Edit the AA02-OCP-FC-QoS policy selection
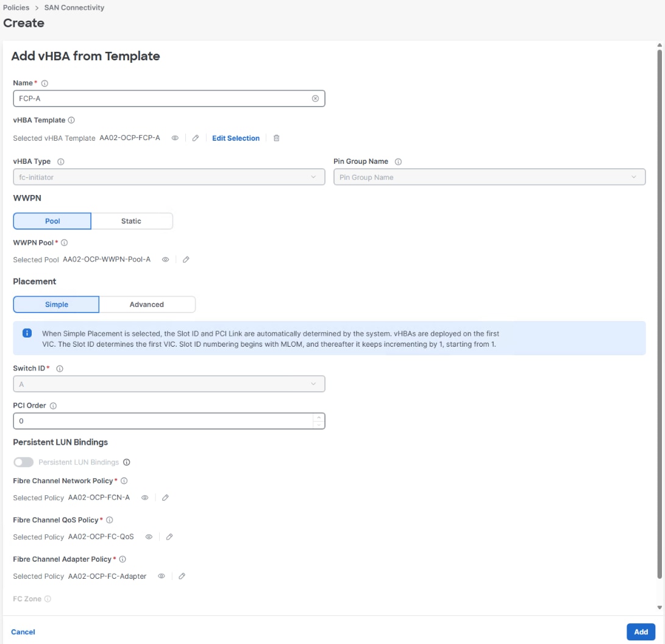Screen dimensions: 665x644 coord(169,537)
